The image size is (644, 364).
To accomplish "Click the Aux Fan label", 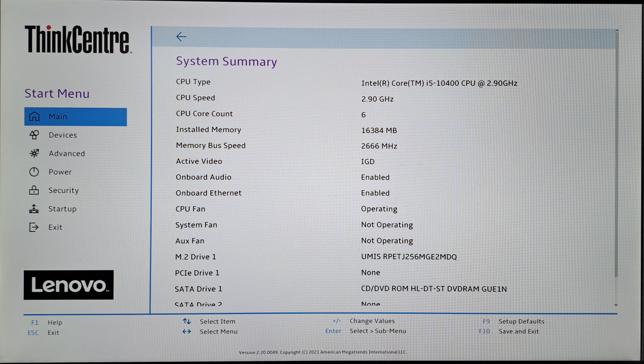I will tap(190, 241).
